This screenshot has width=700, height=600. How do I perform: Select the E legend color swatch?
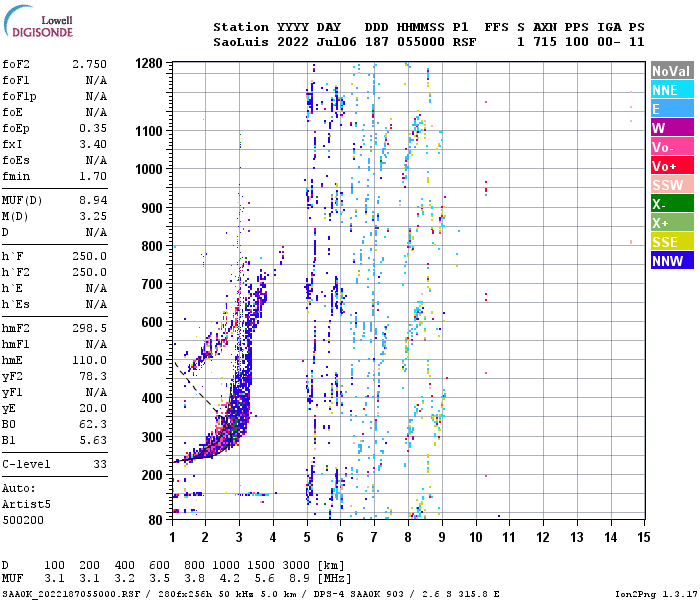pyautogui.click(x=672, y=109)
